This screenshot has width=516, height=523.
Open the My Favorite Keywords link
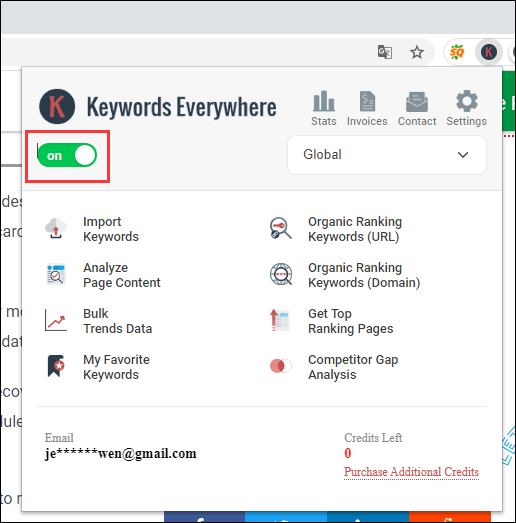(116, 367)
